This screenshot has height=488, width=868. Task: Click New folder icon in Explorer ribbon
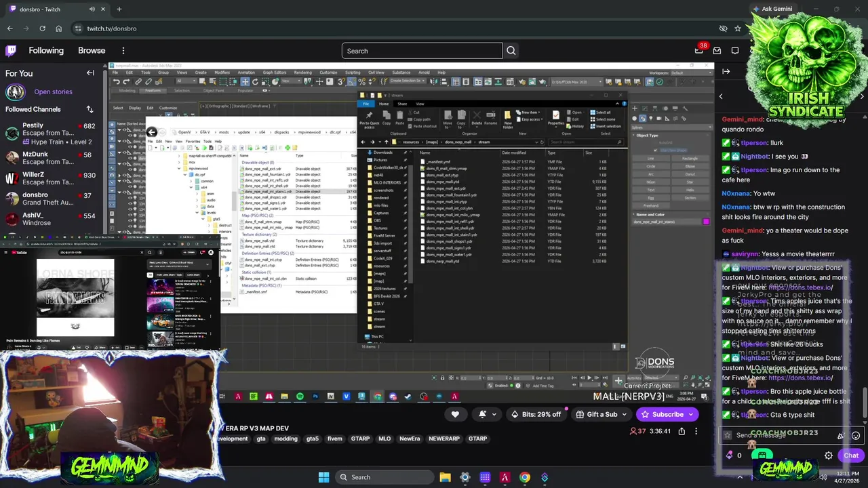click(x=508, y=120)
